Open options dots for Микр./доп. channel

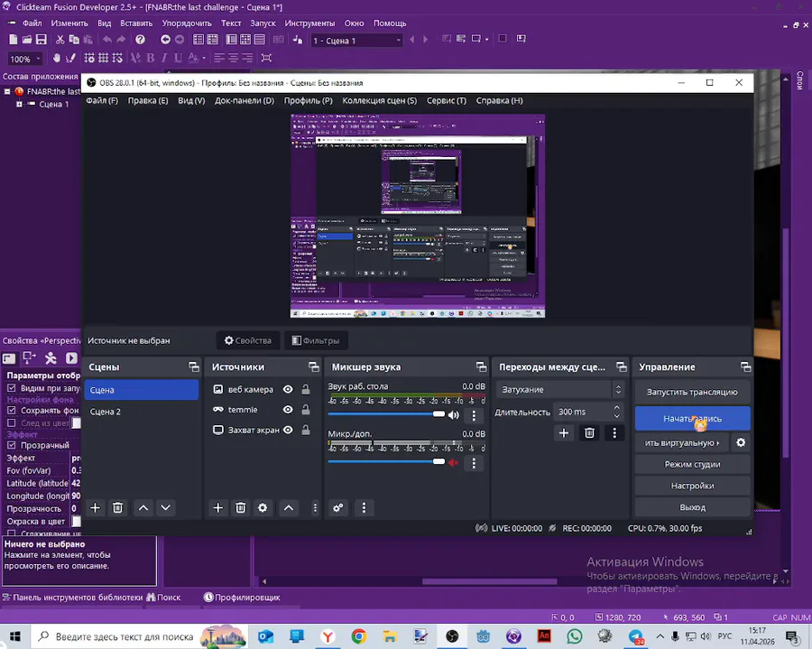click(474, 463)
